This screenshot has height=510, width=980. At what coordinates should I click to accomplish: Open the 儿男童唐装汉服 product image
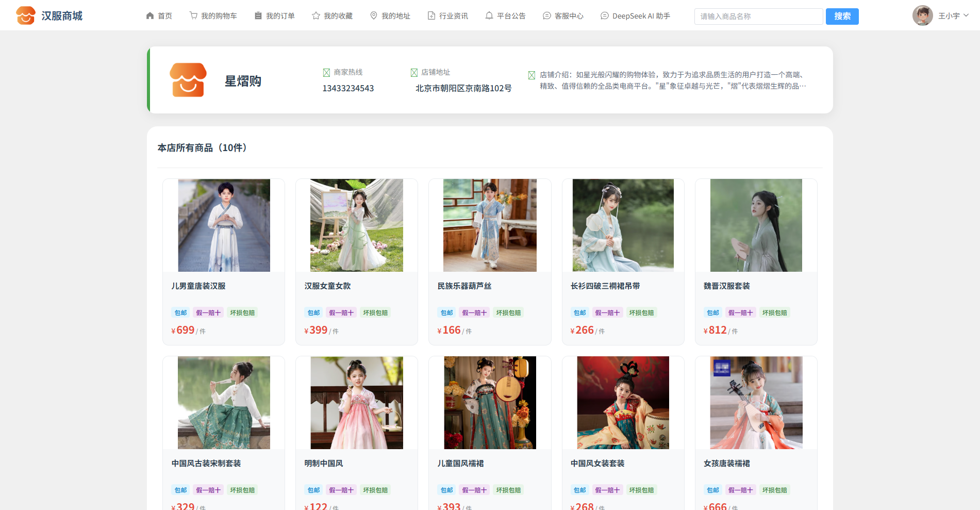point(224,225)
